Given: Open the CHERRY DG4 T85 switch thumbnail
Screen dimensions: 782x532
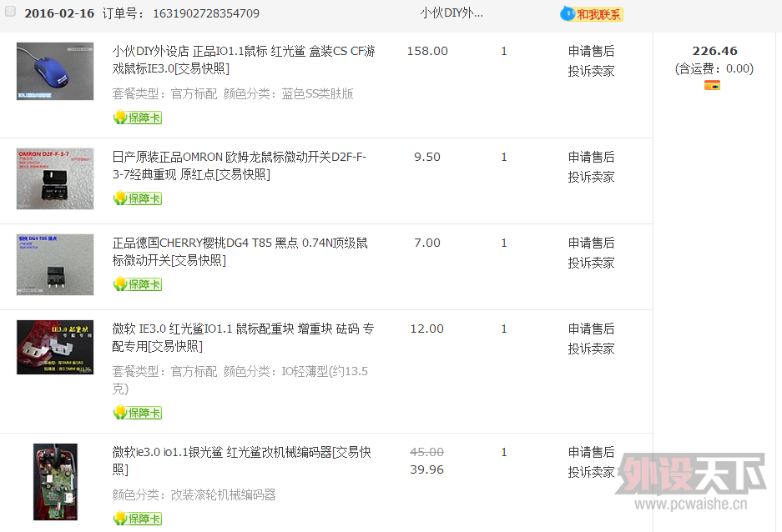Looking at the screenshot, I should coord(55,264).
